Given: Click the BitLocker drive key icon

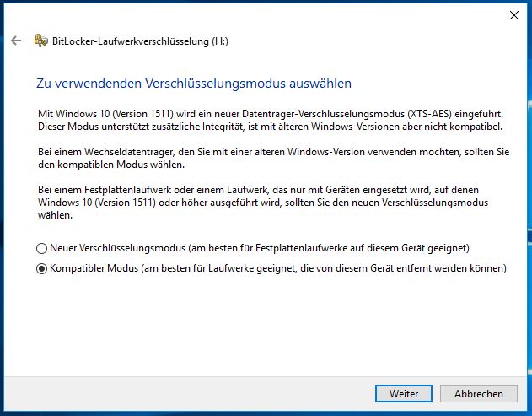Looking at the screenshot, I should [41, 41].
